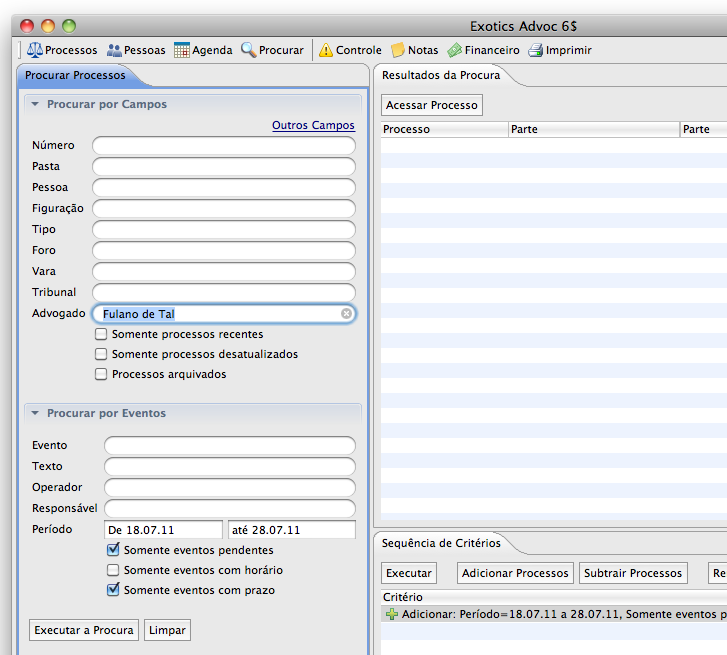Click the Imprimir printer icon
The image size is (727, 655).
(x=535, y=50)
